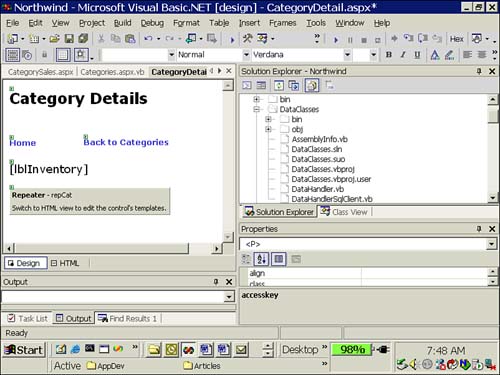Image resolution: width=500 pixels, height=375 pixels.
Task: Click the Paste clipboard icon
Action: pos(130,39)
